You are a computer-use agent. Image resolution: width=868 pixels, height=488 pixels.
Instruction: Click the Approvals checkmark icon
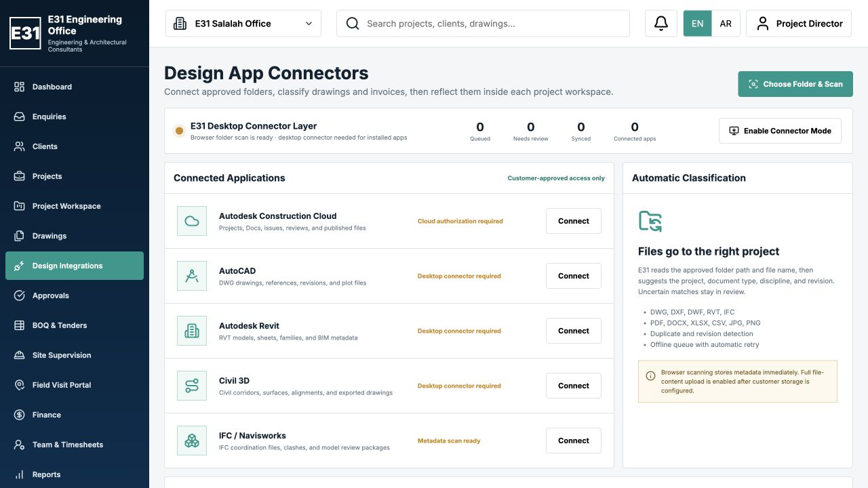pos(20,296)
